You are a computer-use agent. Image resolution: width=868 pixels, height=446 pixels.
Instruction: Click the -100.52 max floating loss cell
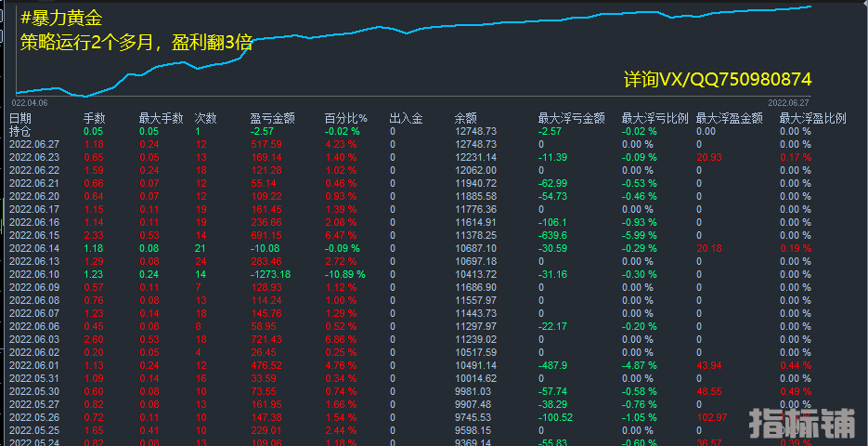tap(557, 418)
